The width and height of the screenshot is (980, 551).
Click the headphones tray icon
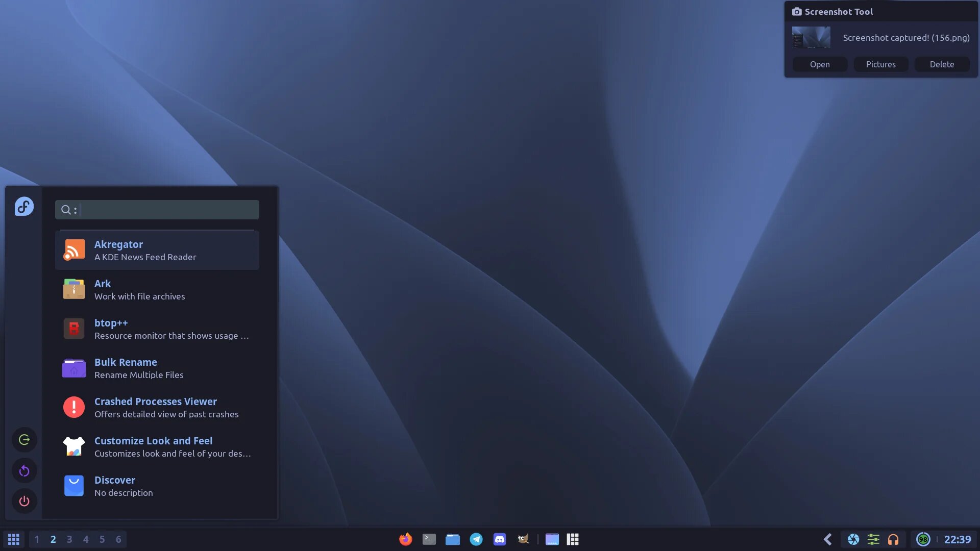tap(893, 539)
